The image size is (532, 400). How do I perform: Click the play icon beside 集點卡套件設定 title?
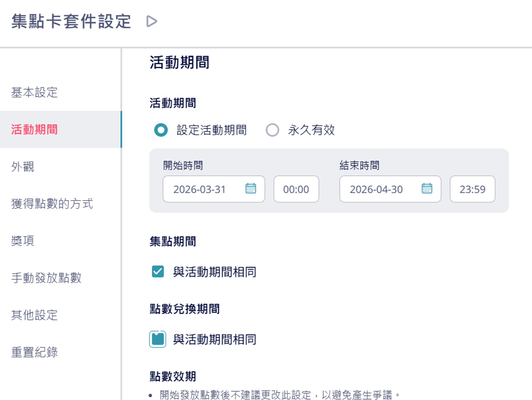(152, 21)
